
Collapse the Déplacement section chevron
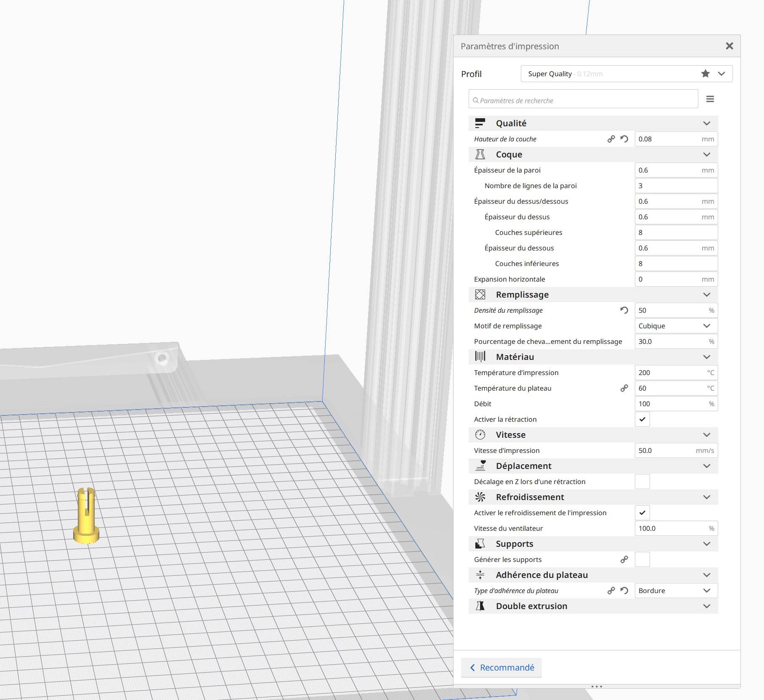click(707, 466)
